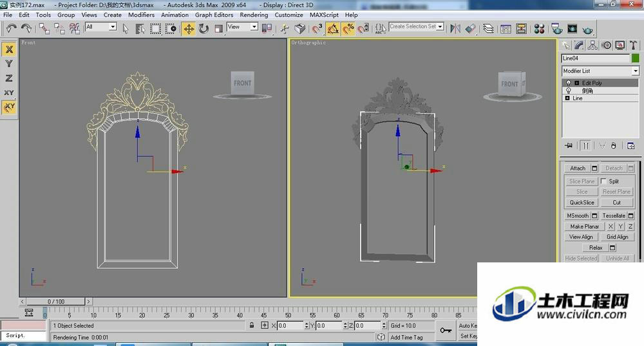
Task: Click the Make Planar button
Action: point(585,226)
